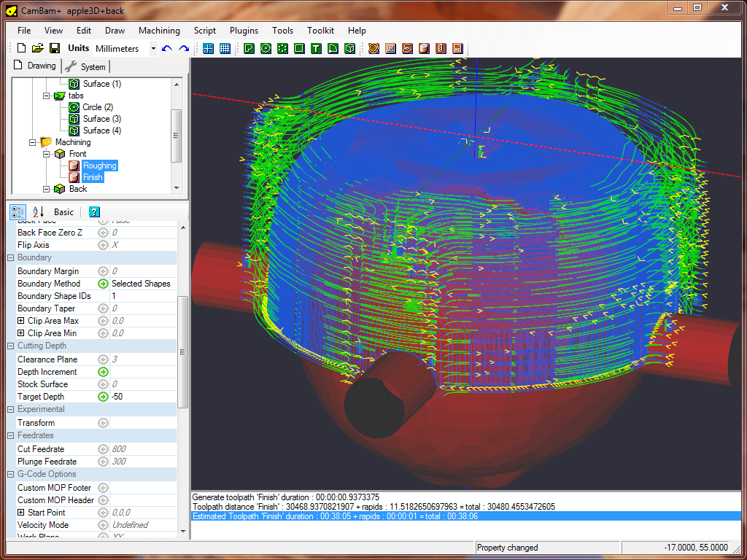
Task: Toggle Boundary Method default-value green arrow
Action: click(103, 284)
